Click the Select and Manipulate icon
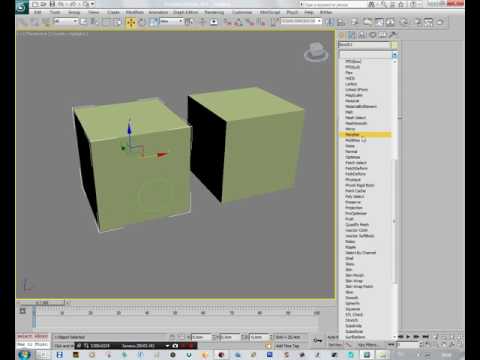Viewport: 480px width, 360px height. point(202,22)
